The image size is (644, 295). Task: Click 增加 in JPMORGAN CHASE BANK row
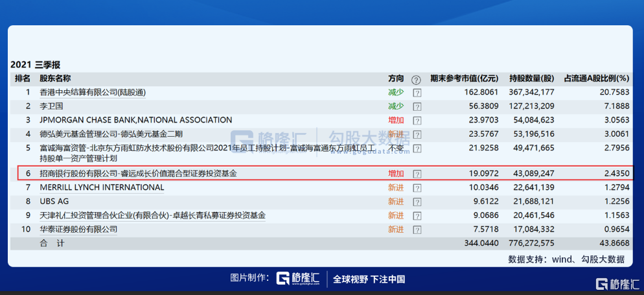point(396,120)
